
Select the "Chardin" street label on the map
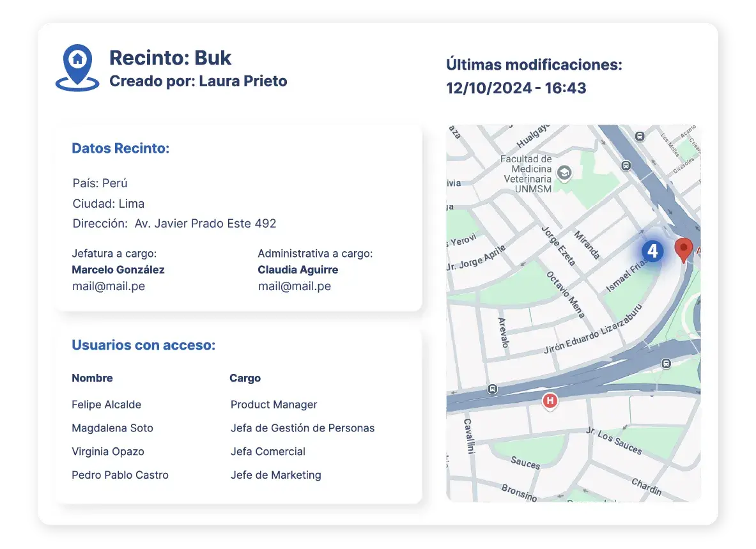point(647,487)
